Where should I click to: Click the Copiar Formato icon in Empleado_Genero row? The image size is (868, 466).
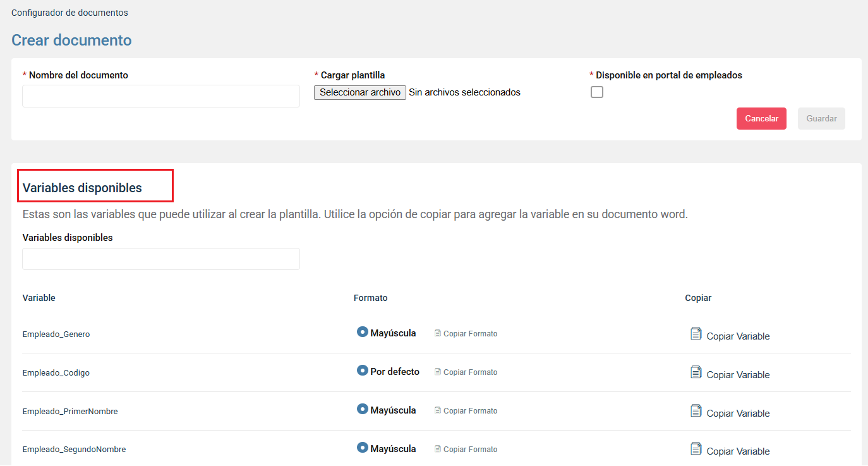point(437,333)
